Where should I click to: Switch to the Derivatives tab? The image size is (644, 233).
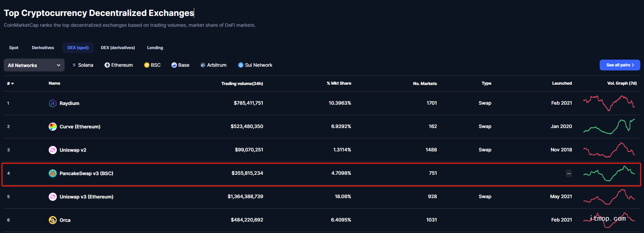click(43, 48)
